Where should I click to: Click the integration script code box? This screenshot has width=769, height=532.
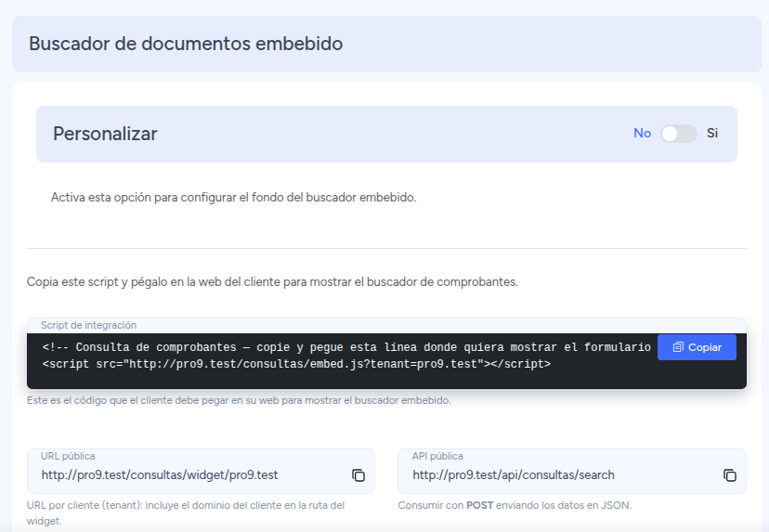386,361
